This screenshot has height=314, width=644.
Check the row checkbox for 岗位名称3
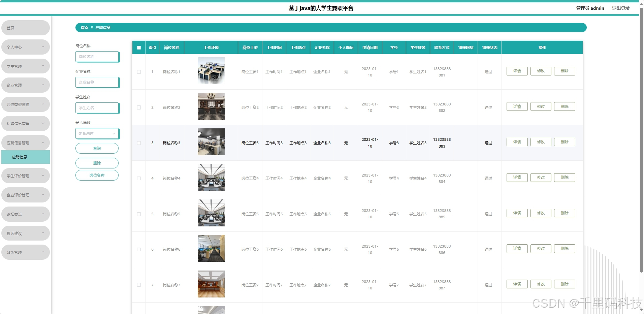139,143
